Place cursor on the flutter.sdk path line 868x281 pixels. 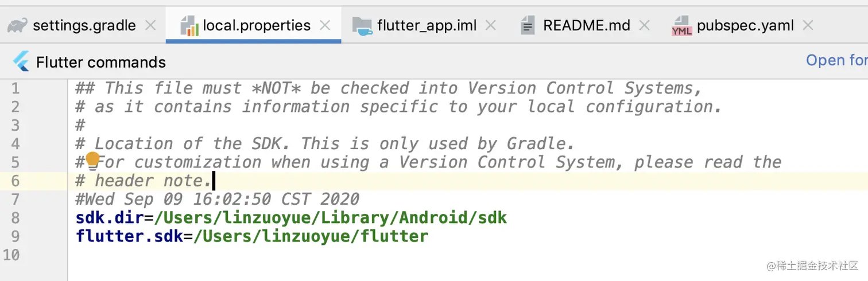point(252,236)
